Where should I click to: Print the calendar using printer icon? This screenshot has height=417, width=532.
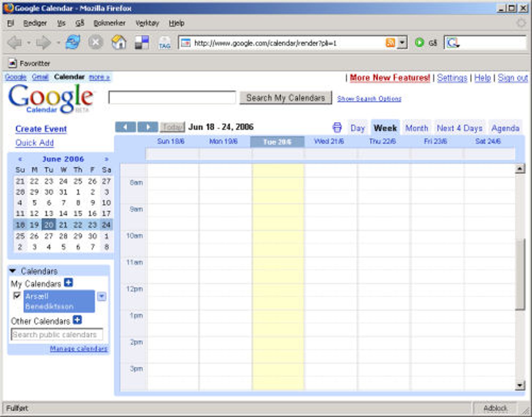click(337, 127)
